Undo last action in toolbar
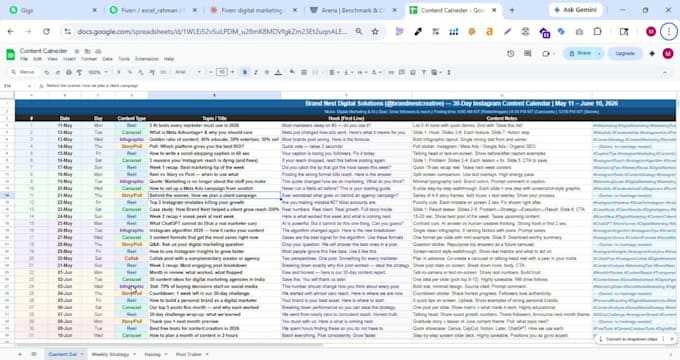The height and width of the screenshot is (360, 680). [47, 72]
